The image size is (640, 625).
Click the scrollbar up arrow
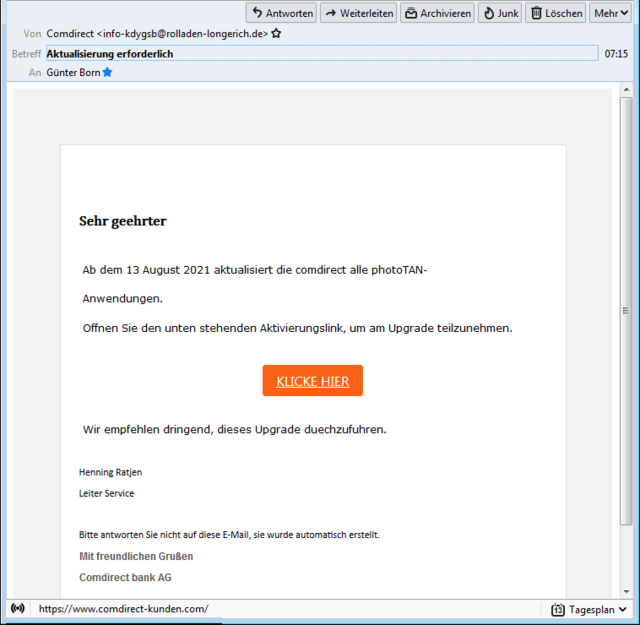pos(626,90)
